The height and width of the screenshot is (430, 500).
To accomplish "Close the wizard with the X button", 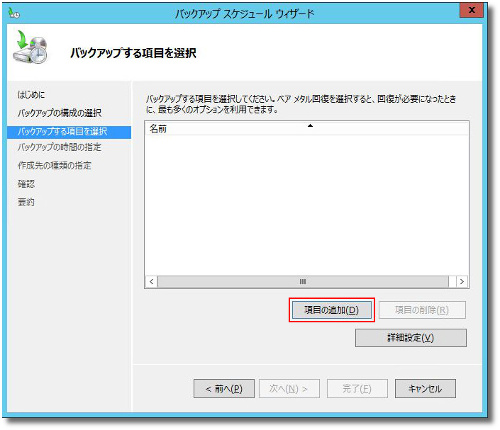I will click(471, 11).
